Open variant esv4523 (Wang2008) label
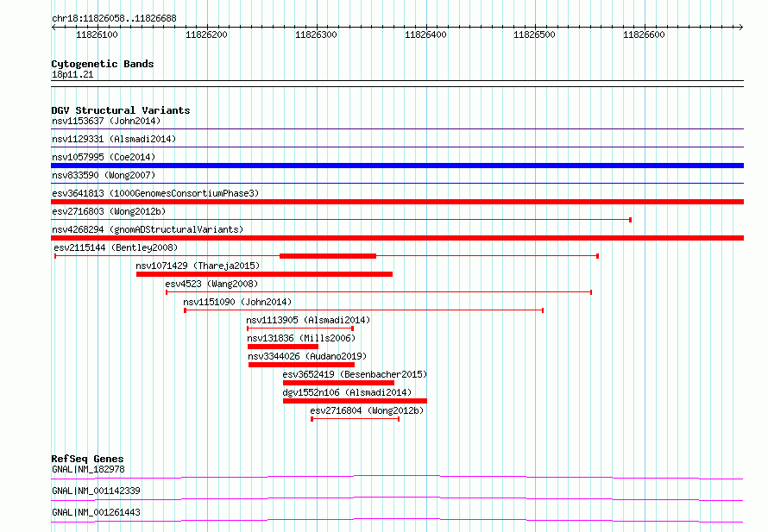The height and width of the screenshot is (532, 768). (211, 284)
